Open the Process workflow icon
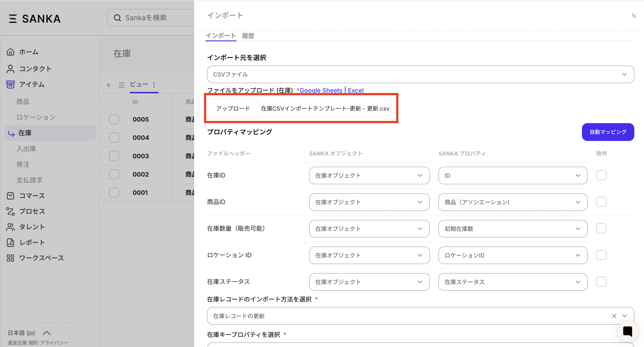 point(10,211)
